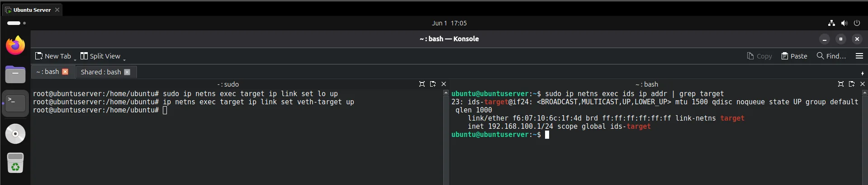Open the network status icon in top bar
Viewport: 868px width, 185px height.
pos(831,23)
